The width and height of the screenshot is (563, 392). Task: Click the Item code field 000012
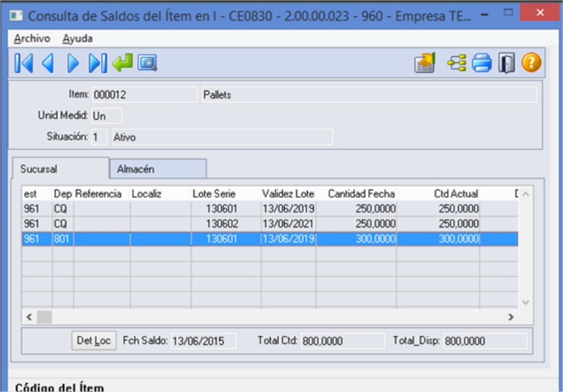coord(145,94)
